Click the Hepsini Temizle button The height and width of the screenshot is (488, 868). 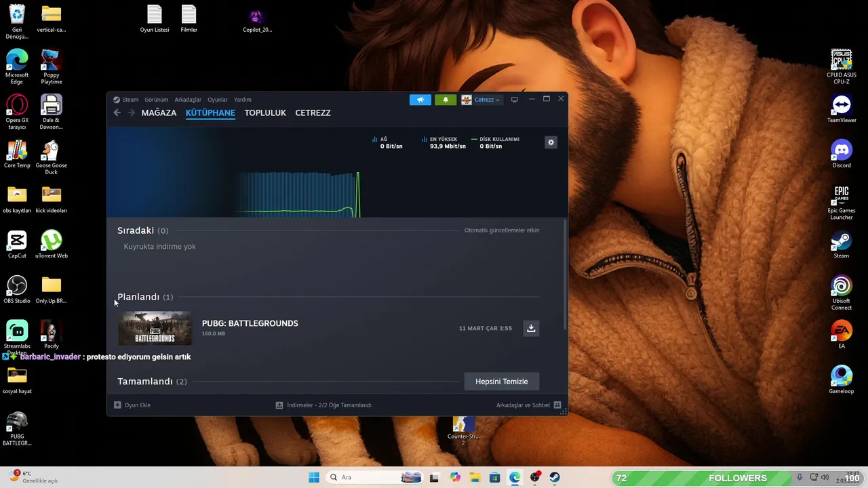click(501, 382)
